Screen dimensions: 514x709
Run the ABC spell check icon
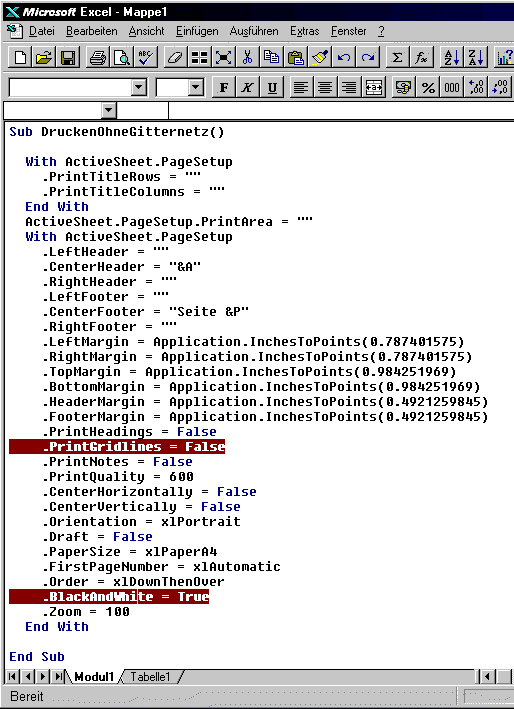tap(146, 58)
